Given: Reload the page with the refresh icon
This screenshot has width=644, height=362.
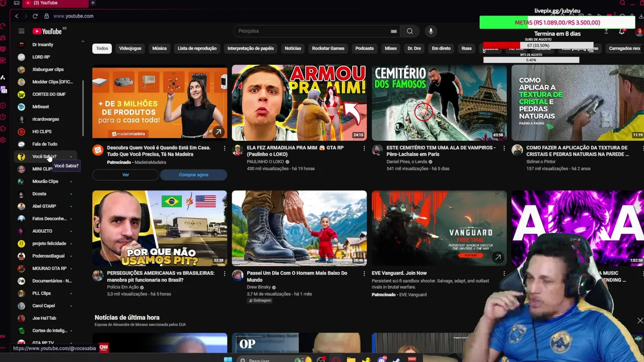Looking at the screenshot, I should [35, 16].
